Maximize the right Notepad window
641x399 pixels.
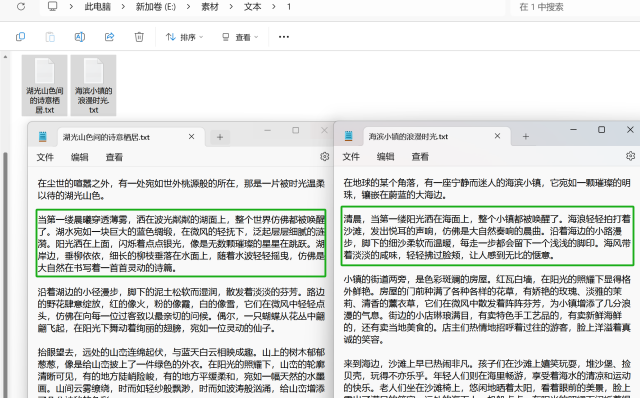[601, 130]
